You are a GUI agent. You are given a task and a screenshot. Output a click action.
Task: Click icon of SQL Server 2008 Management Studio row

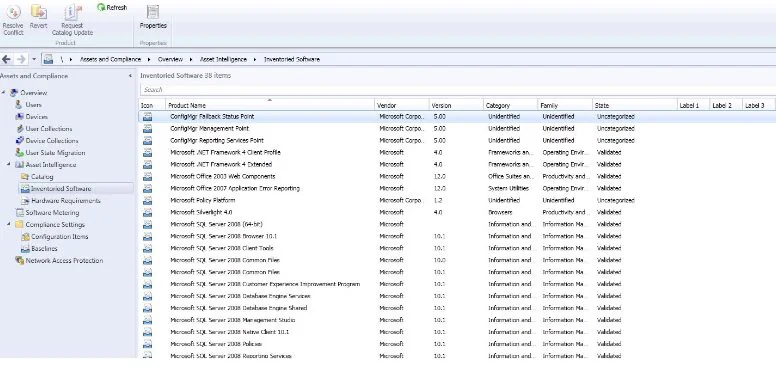[x=147, y=320]
